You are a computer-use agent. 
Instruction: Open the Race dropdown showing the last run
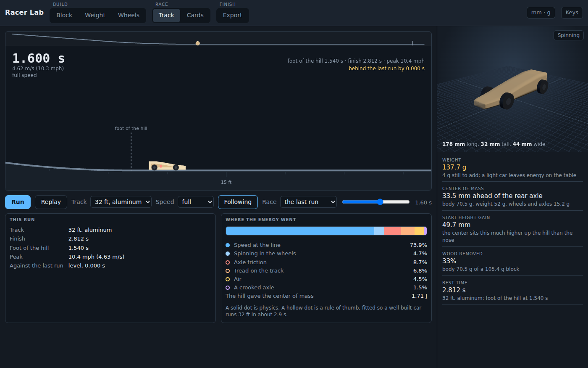pyautogui.click(x=308, y=202)
